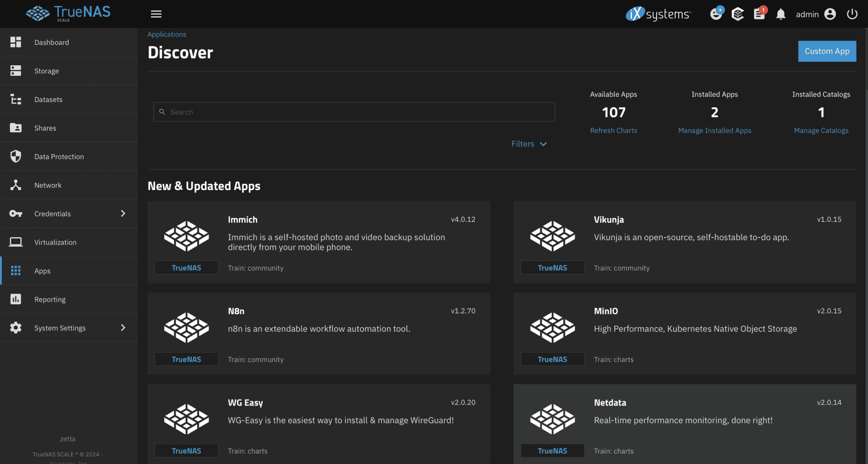Click the Manage Catalogs link
The height and width of the screenshot is (464, 868).
pos(821,131)
